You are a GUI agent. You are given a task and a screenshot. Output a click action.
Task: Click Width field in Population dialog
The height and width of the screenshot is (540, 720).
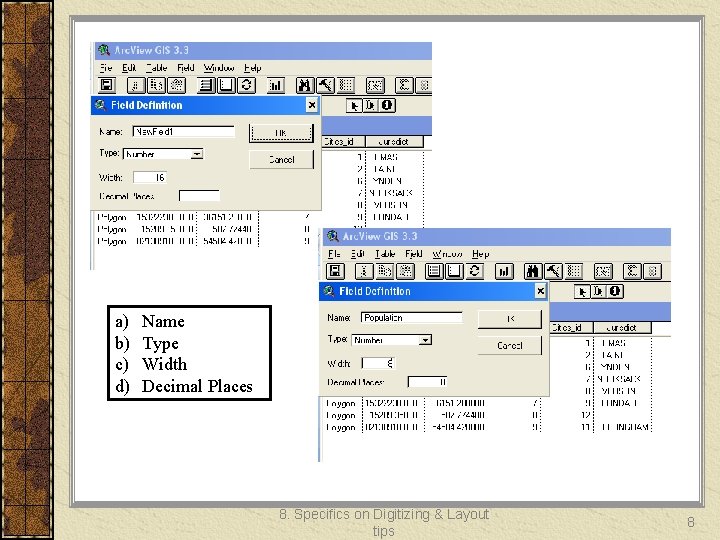coord(378,363)
